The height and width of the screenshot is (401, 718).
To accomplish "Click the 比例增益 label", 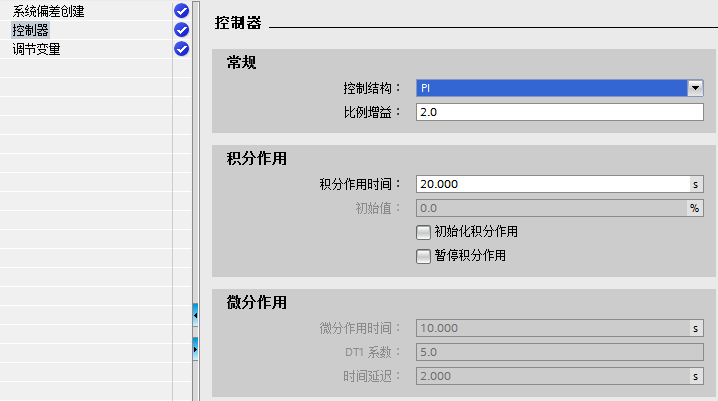I will (372, 112).
